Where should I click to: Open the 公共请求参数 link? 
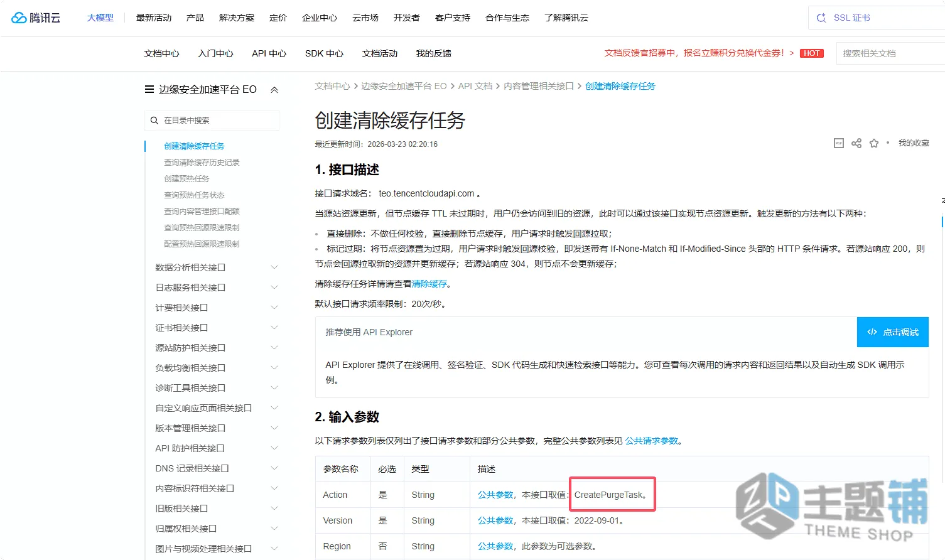point(652,441)
